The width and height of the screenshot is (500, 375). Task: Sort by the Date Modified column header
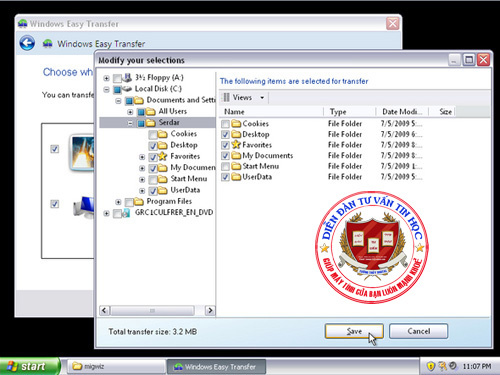(x=402, y=112)
